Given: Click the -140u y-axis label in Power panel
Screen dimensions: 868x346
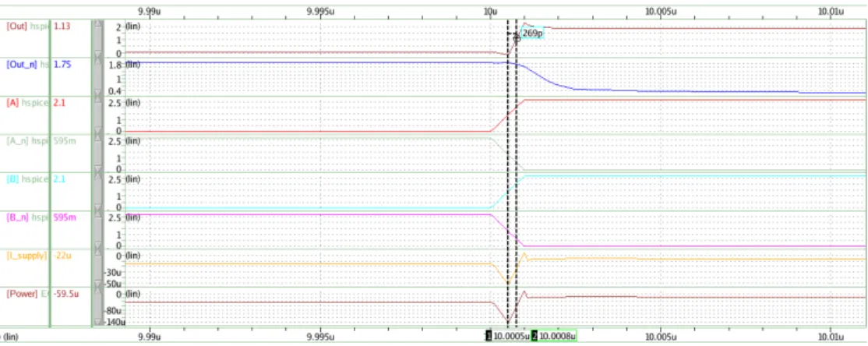Looking at the screenshot, I should pyautogui.click(x=115, y=322).
